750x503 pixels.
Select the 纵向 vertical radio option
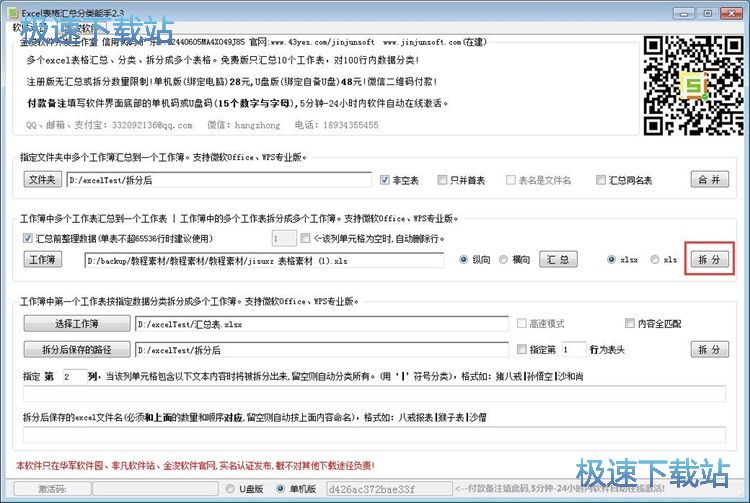point(463,260)
